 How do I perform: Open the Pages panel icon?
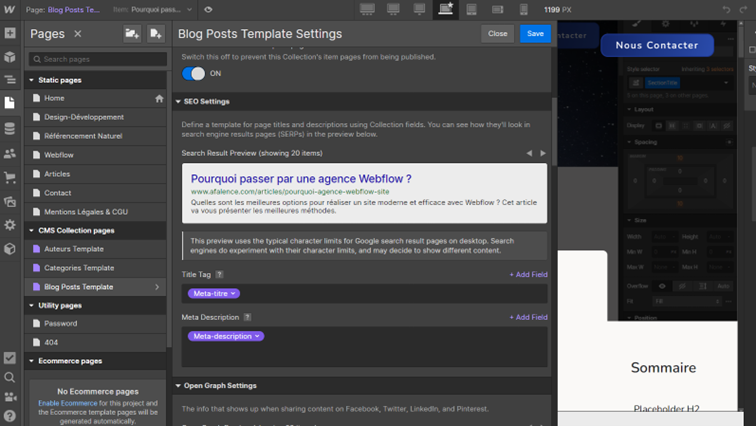(10, 103)
